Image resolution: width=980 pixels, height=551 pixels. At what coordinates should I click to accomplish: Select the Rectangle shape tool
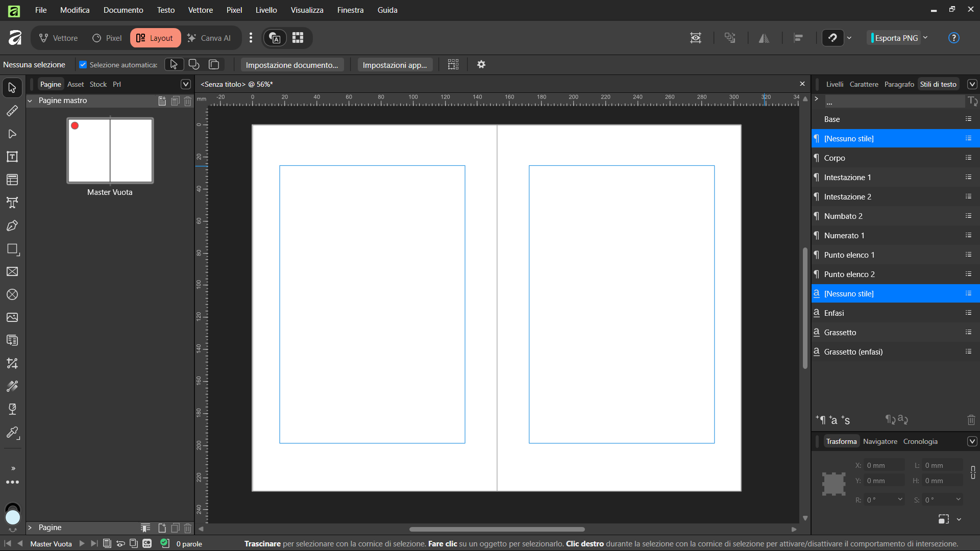12,249
